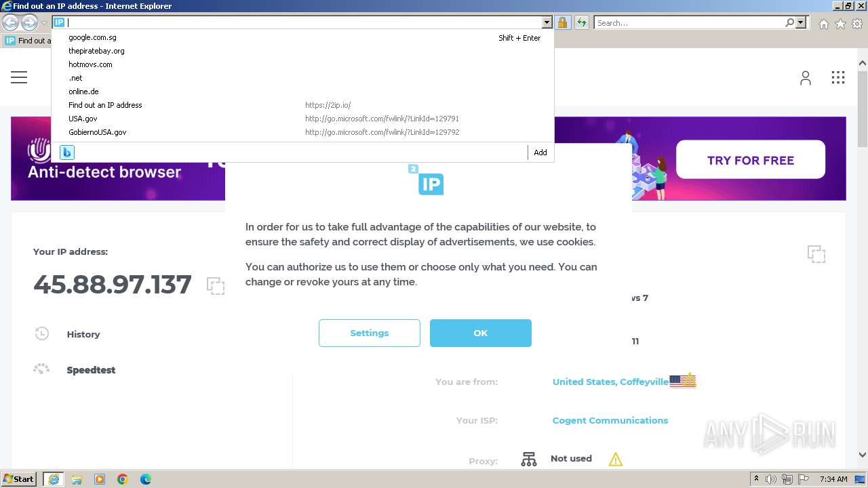
Task: Open the Windows Start menu
Action: [19, 479]
